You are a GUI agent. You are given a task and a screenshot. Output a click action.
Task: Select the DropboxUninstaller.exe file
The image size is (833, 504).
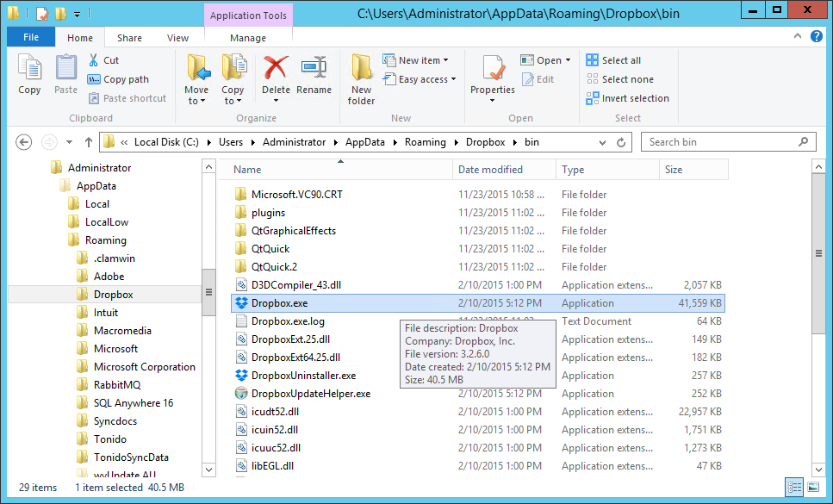click(303, 376)
